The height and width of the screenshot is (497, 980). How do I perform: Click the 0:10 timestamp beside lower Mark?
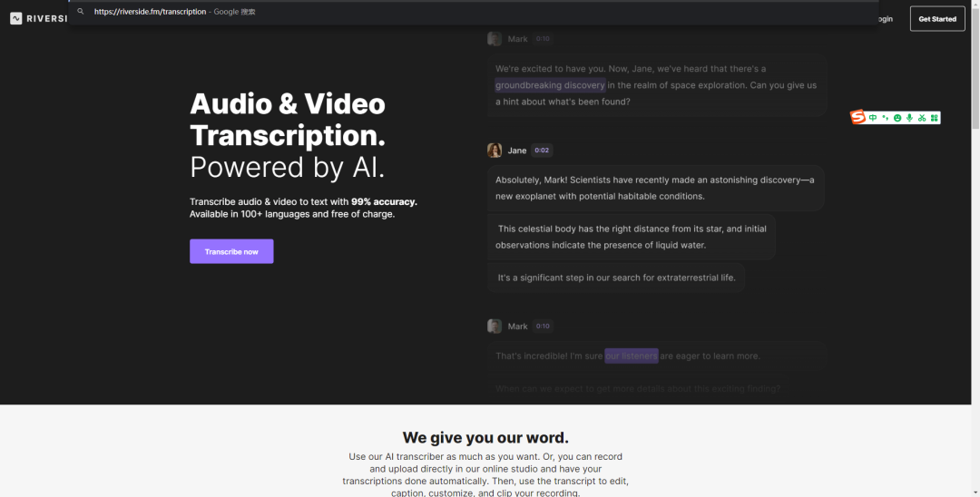click(x=543, y=326)
